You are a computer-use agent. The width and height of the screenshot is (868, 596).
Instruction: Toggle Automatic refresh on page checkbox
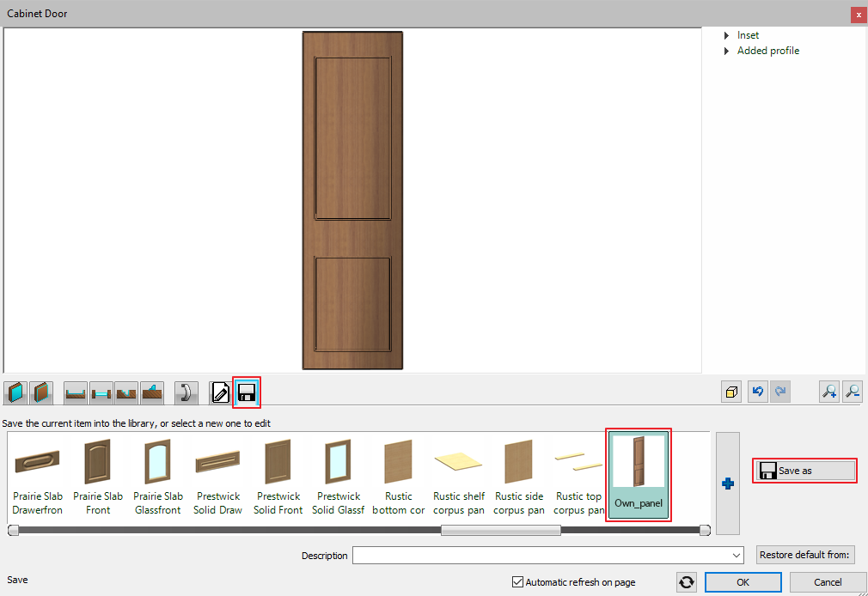(517, 582)
